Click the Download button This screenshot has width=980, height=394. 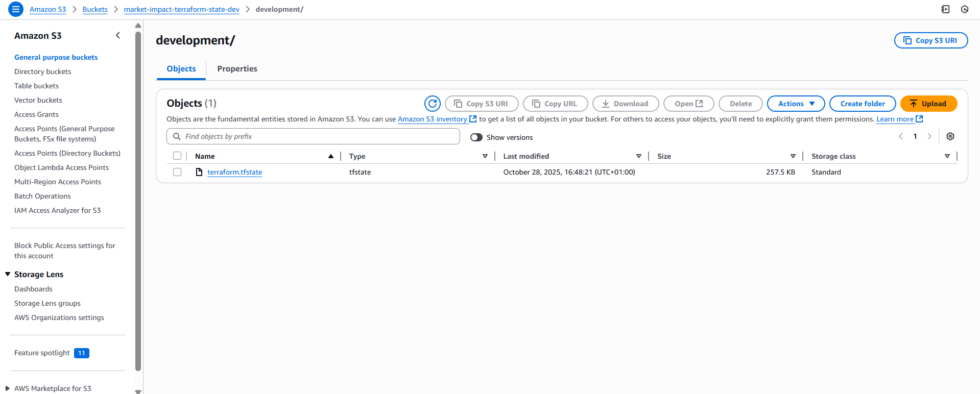(x=626, y=104)
